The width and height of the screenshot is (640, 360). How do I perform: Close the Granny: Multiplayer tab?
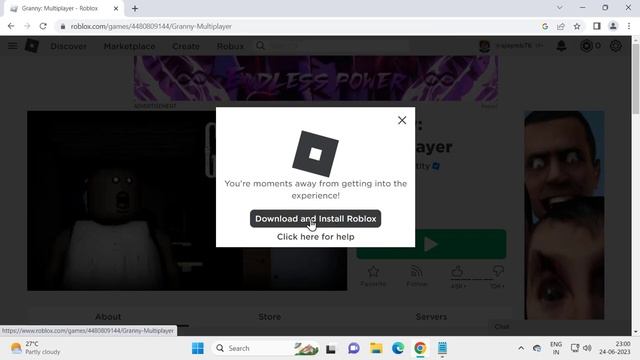click(x=116, y=8)
